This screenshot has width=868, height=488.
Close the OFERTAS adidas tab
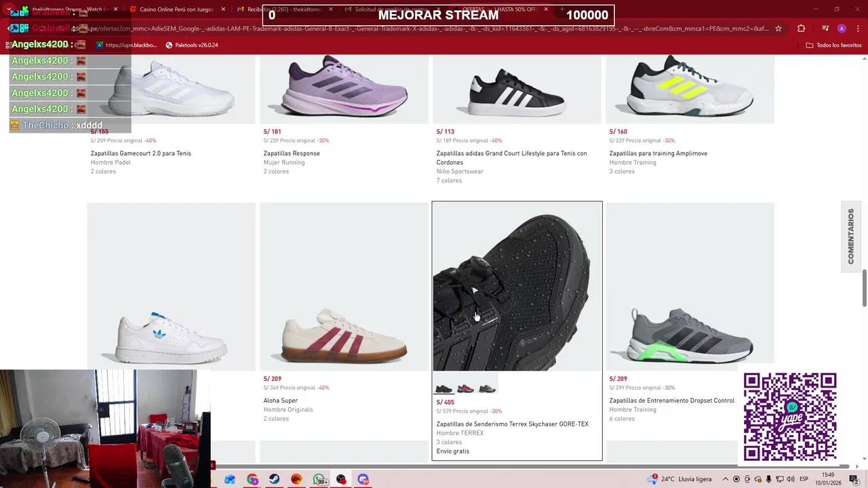point(546,9)
